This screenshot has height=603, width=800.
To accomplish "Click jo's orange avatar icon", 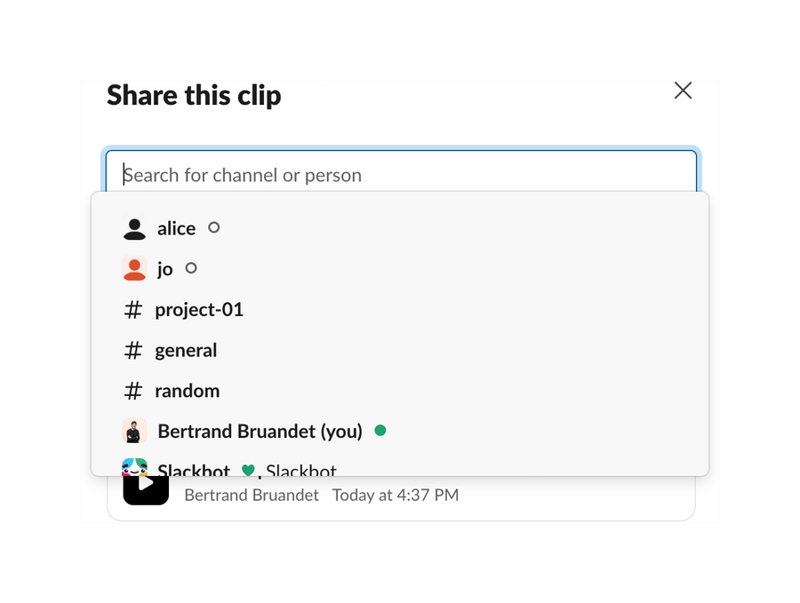I will 136,268.
